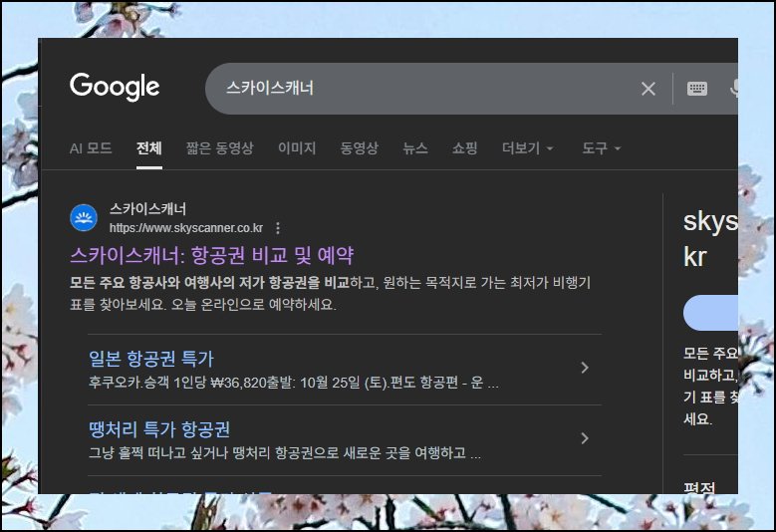776x532 pixels.
Task: Click description starting 그냥 훌쩍 떠나고
Action: click(x=285, y=453)
